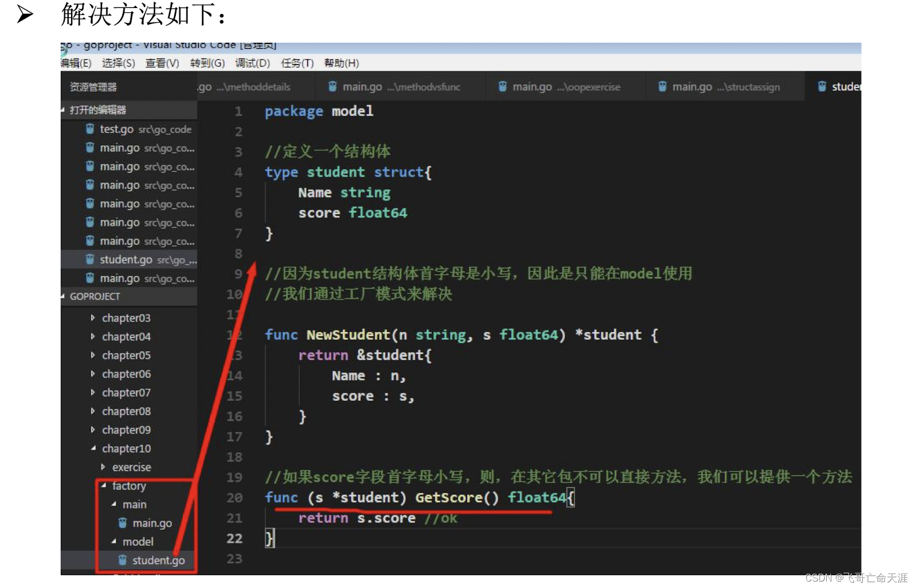The height and width of the screenshot is (588, 916).
Task: Click line number 22 in gutter
Action: (x=235, y=538)
